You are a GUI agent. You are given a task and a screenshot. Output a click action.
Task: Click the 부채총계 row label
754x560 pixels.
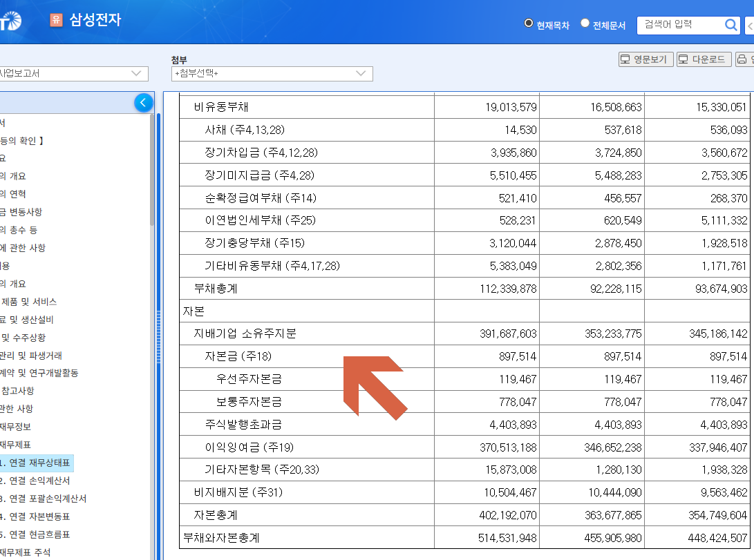click(x=216, y=289)
